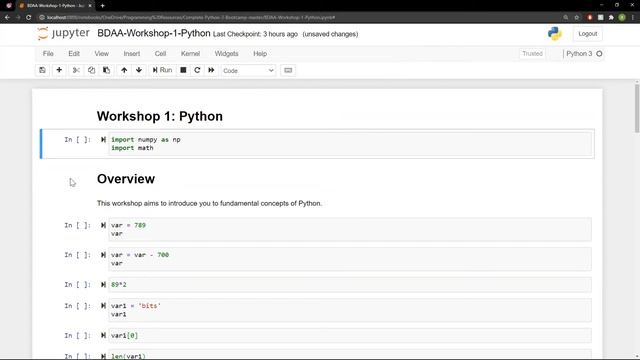640x360 pixels.
Task: Click into the 89*2 code cell
Action: pos(350,284)
